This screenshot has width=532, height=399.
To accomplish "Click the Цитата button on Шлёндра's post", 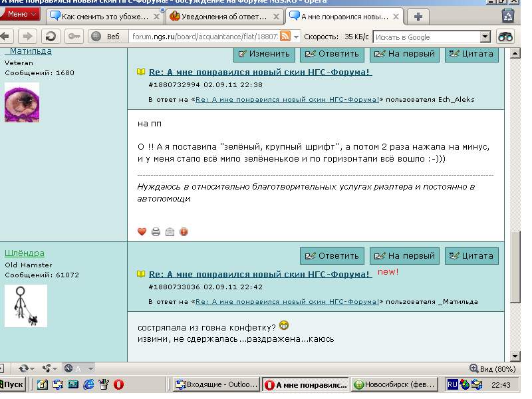I will click(x=471, y=256).
